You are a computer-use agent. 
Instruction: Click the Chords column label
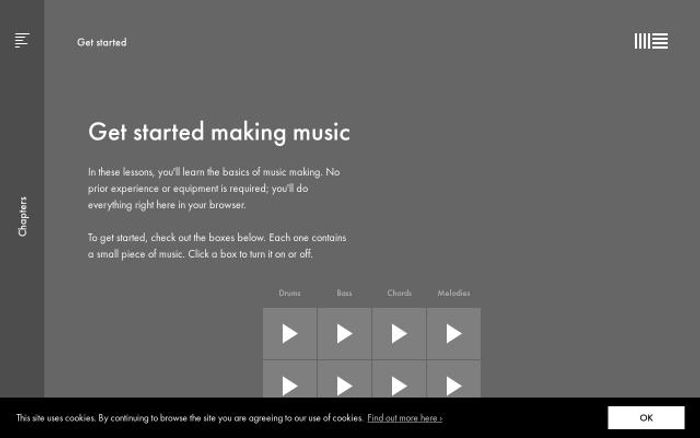[399, 293]
